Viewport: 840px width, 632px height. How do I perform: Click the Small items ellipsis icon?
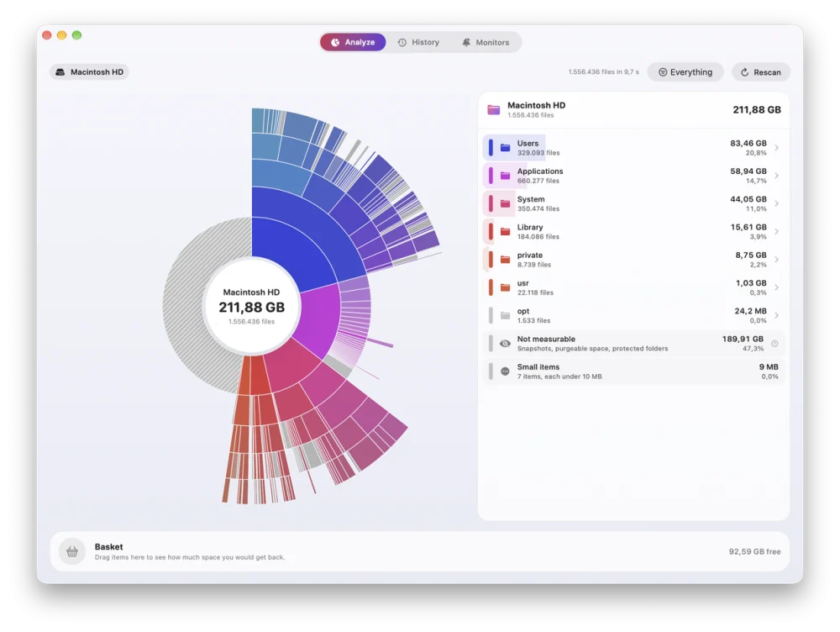pyautogui.click(x=505, y=371)
